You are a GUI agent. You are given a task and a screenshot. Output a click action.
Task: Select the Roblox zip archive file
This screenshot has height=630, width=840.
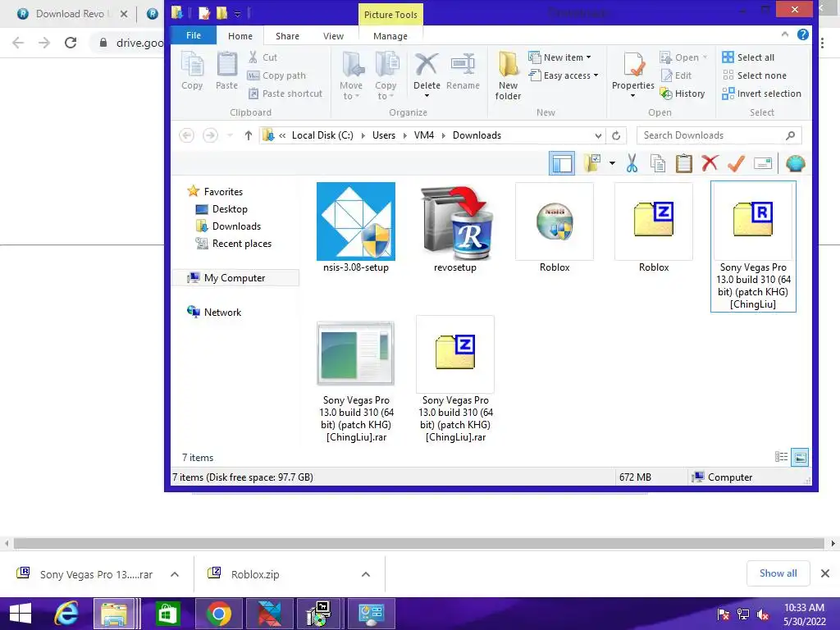coord(654,228)
